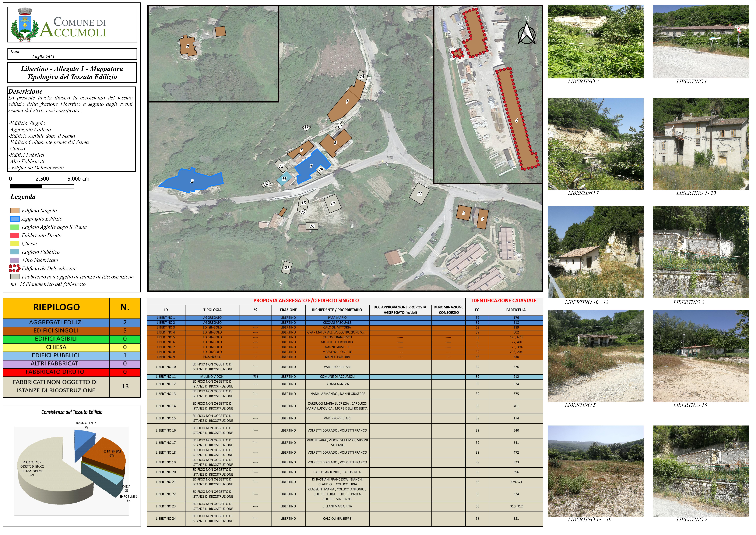The image size is (756, 535).
Task: Open the top LIBERTINO 7 photo
Action: [x=595, y=41]
